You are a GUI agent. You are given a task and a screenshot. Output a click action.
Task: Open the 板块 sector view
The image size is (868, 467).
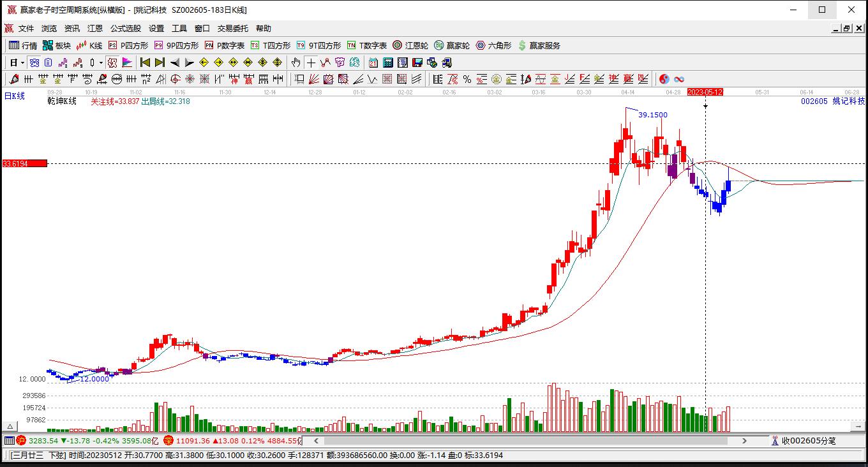point(57,45)
